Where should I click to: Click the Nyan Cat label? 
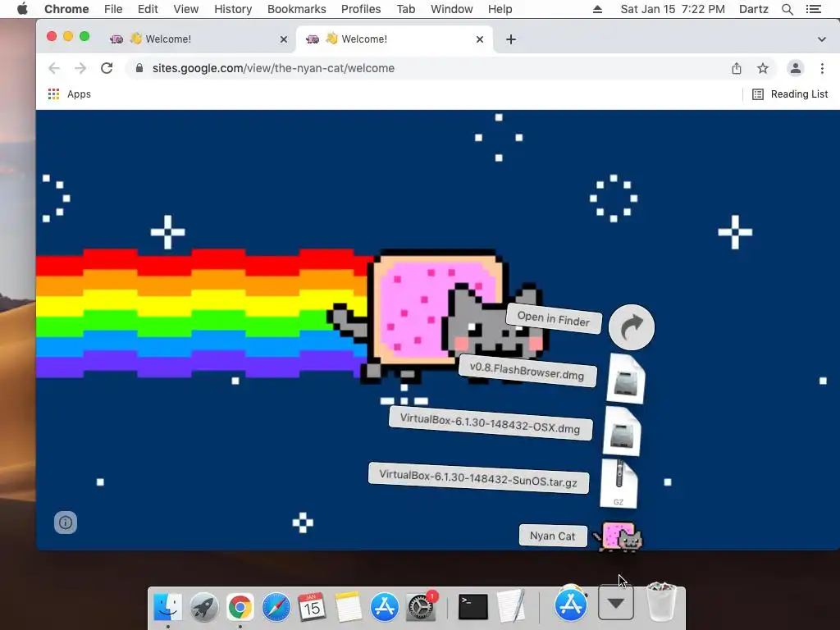(x=553, y=536)
